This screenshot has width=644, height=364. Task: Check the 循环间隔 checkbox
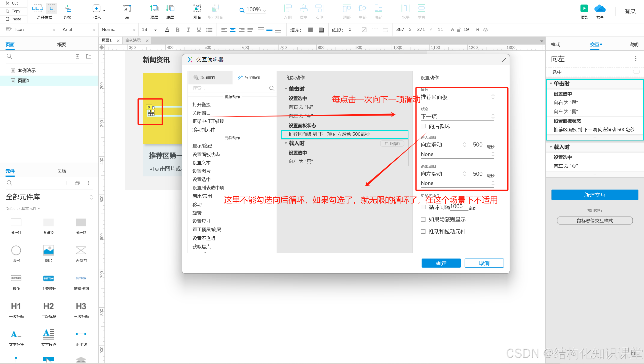423,207
